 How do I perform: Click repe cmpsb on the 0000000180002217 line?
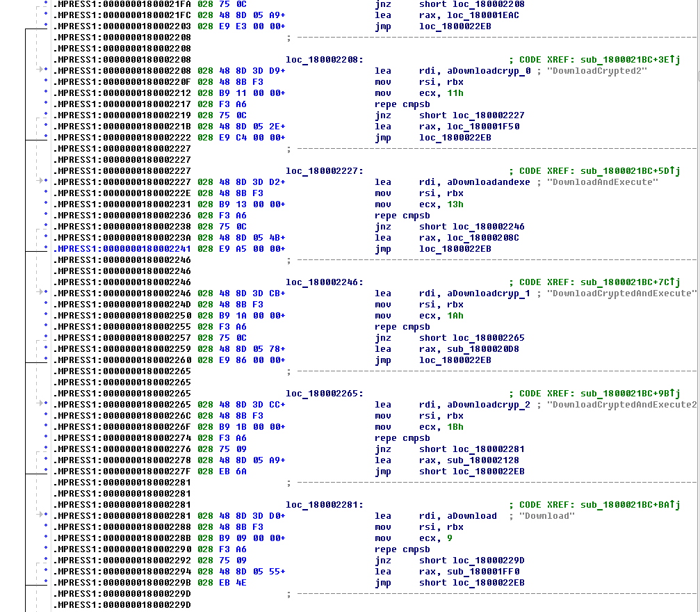(x=402, y=104)
